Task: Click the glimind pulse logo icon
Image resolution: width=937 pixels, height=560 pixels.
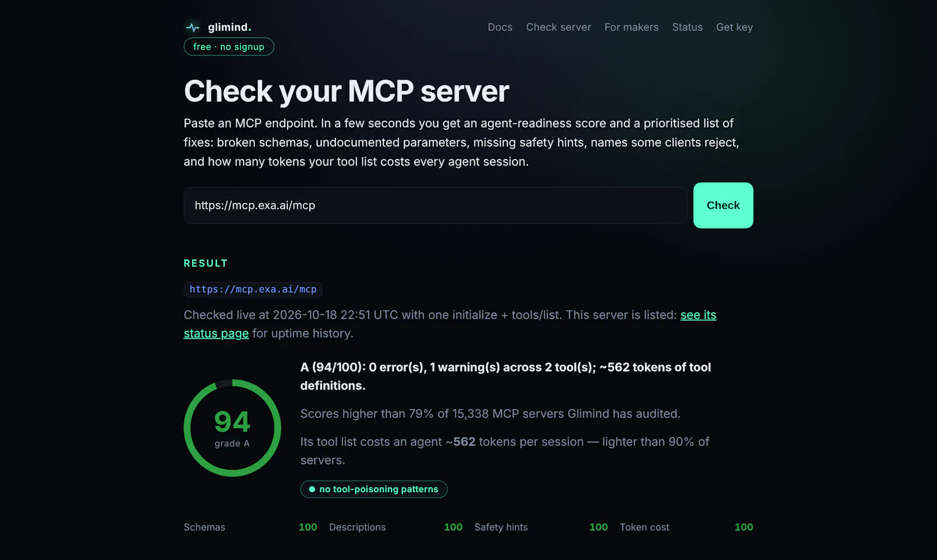Action: pyautogui.click(x=192, y=28)
